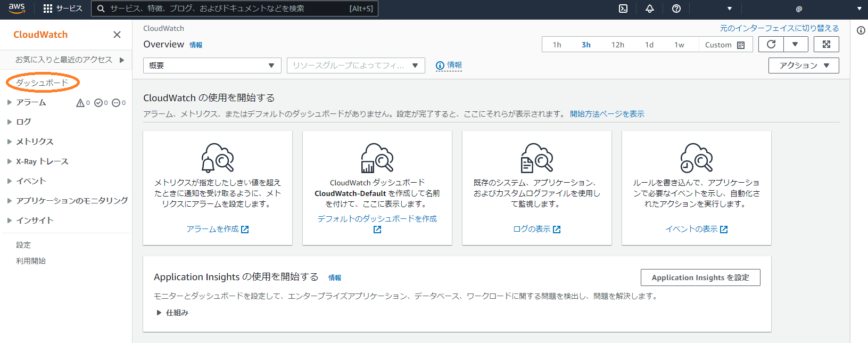The image size is (868, 343).
Task: Select the 12h time range tab
Action: click(x=617, y=45)
